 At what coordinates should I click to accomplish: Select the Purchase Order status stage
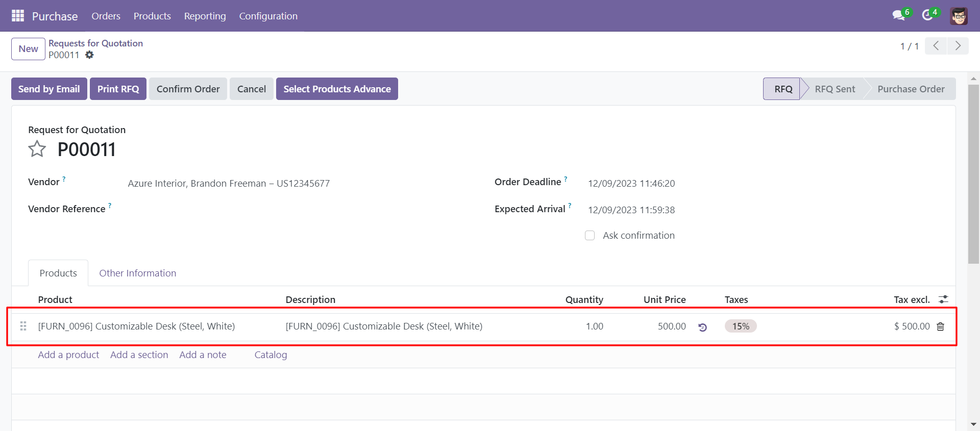click(x=911, y=89)
